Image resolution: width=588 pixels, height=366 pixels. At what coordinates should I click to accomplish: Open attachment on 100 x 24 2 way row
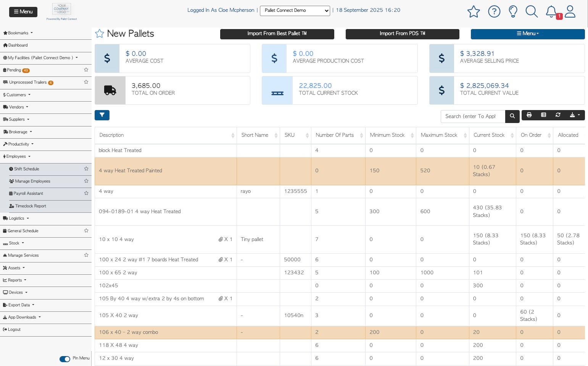(221, 260)
